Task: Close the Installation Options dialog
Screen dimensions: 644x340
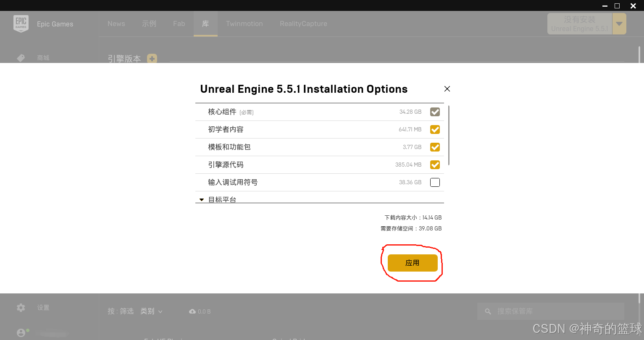Action: pos(447,89)
